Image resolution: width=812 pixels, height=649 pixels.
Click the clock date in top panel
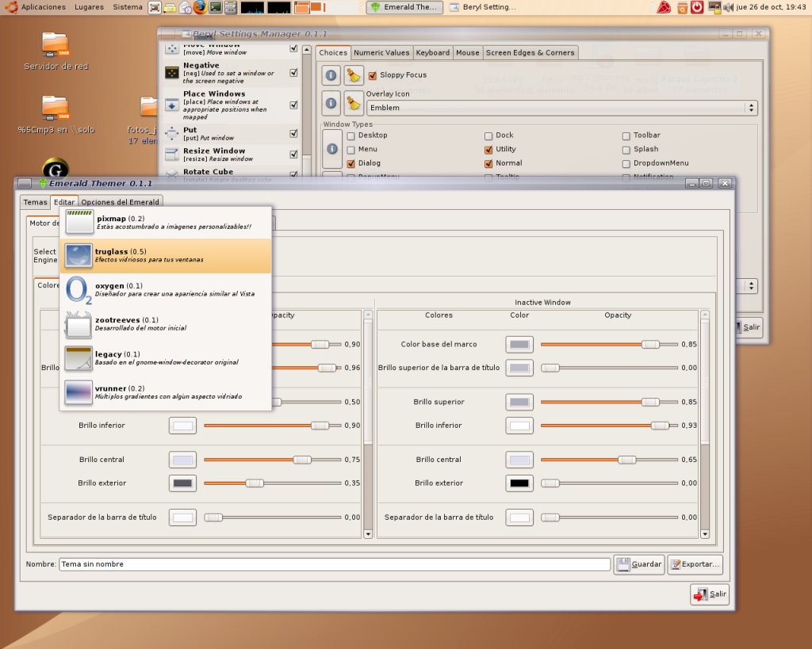point(771,7)
